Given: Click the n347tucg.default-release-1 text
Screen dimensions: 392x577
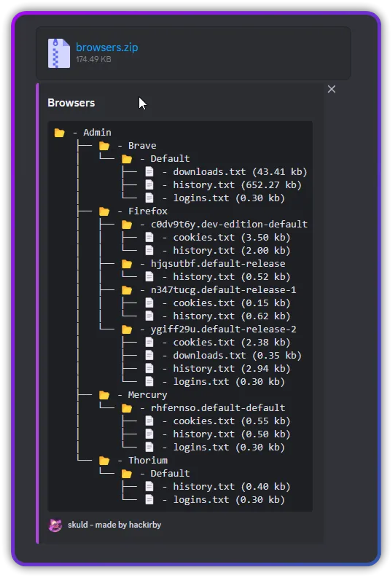Looking at the screenshot, I should [x=224, y=290].
